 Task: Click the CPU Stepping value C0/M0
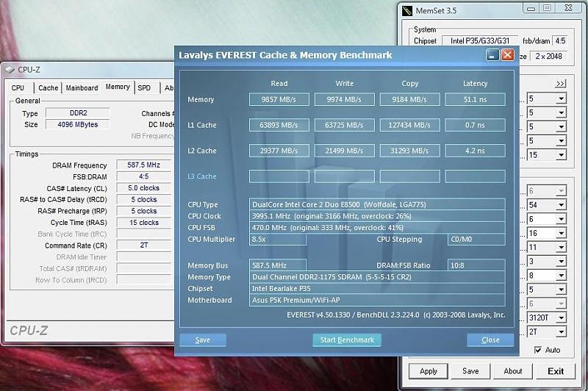[x=476, y=239]
